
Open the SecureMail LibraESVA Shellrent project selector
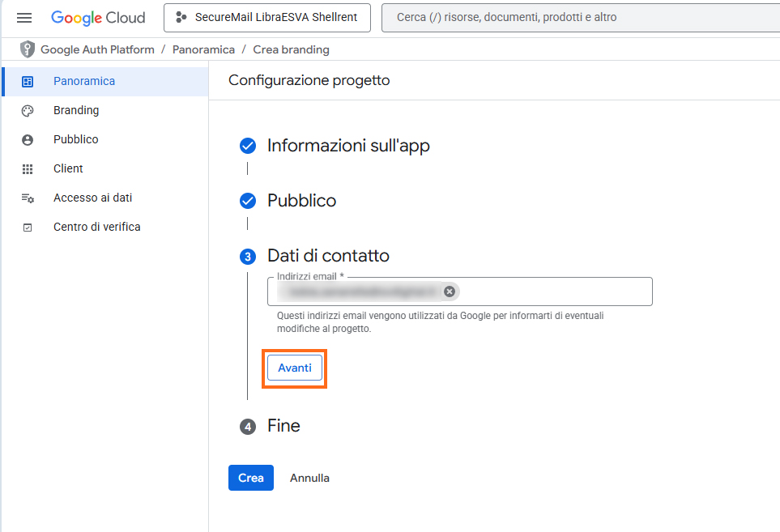(x=266, y=18)
